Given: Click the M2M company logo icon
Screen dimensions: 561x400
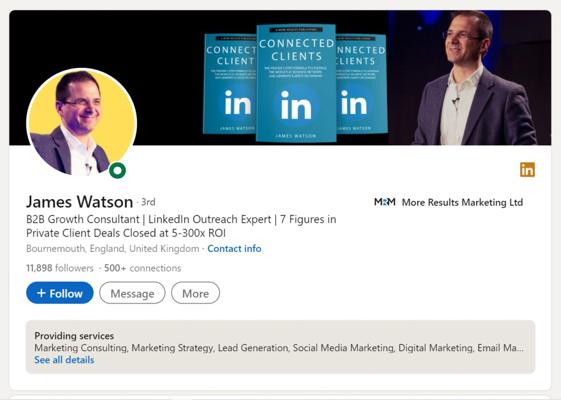Looking at the screenshot, I should (385, 202).
